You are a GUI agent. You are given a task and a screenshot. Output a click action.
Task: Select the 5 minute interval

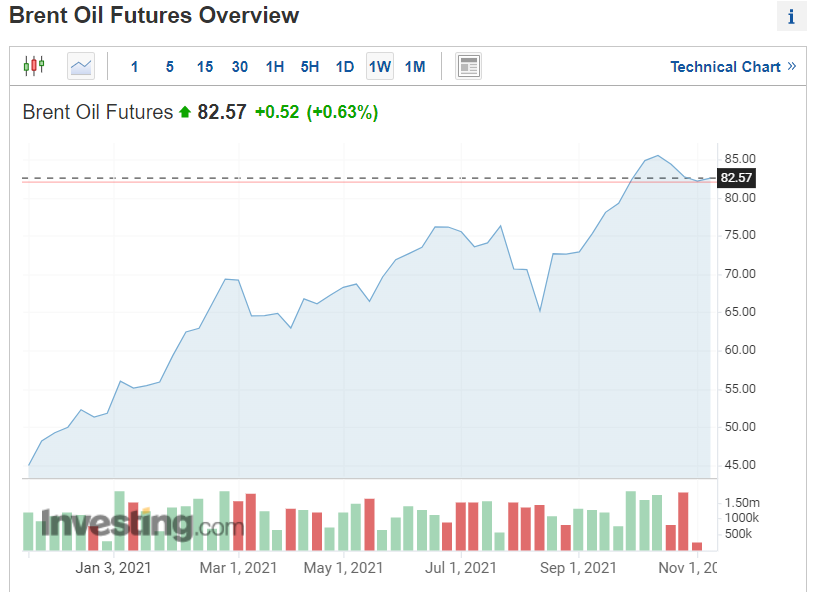click(170, 67)
